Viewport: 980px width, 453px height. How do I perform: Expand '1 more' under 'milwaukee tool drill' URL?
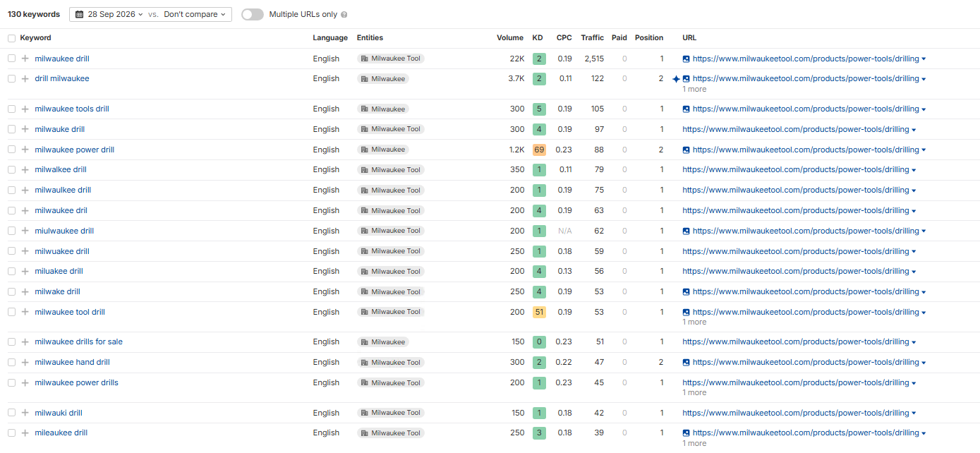click(694, 322)
